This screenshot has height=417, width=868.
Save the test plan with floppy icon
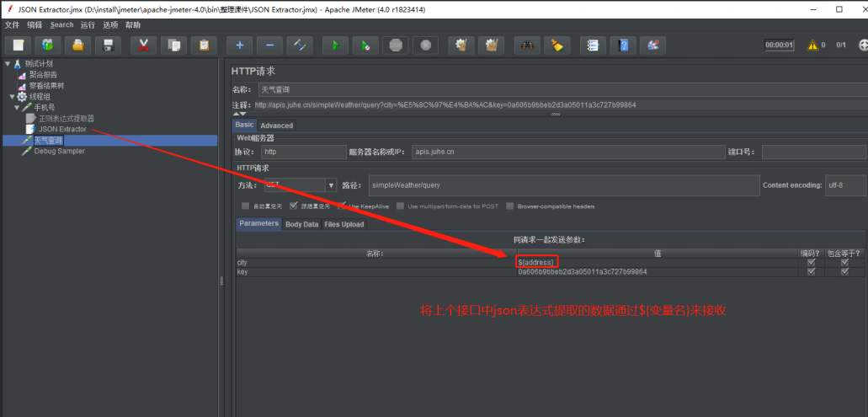pos(108,45)
